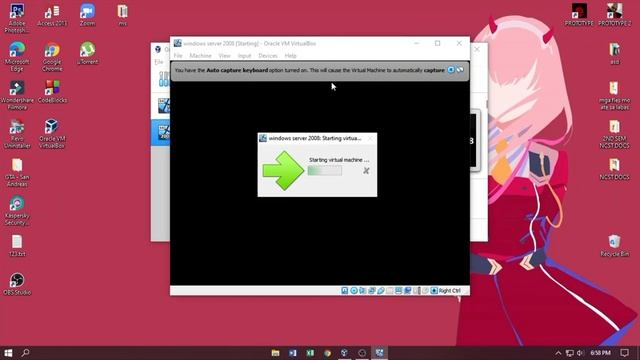Select the Access 2013 desktop shortcut
640x360 pixels.
[52, 16]
